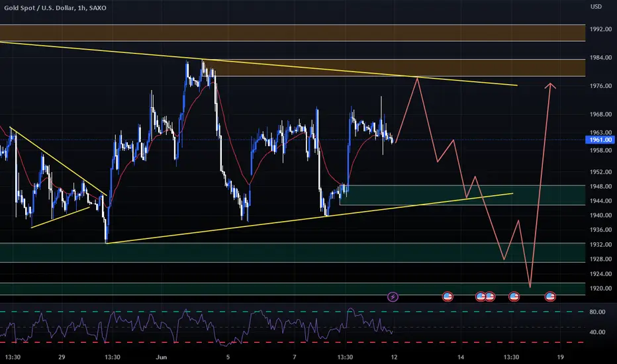Screen dimensions: 617x364
Task: Select the 1976.00 price axis label
Action: pos(600,86)
